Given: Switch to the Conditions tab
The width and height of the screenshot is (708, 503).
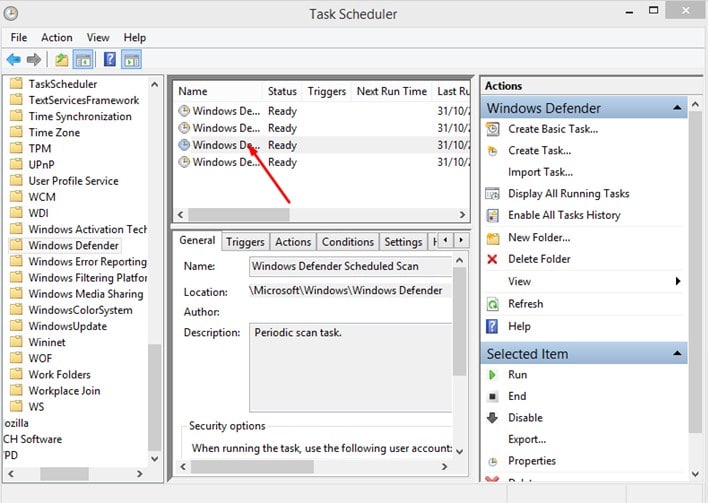Looking at the screenshot, I should (x=348, y=242).
